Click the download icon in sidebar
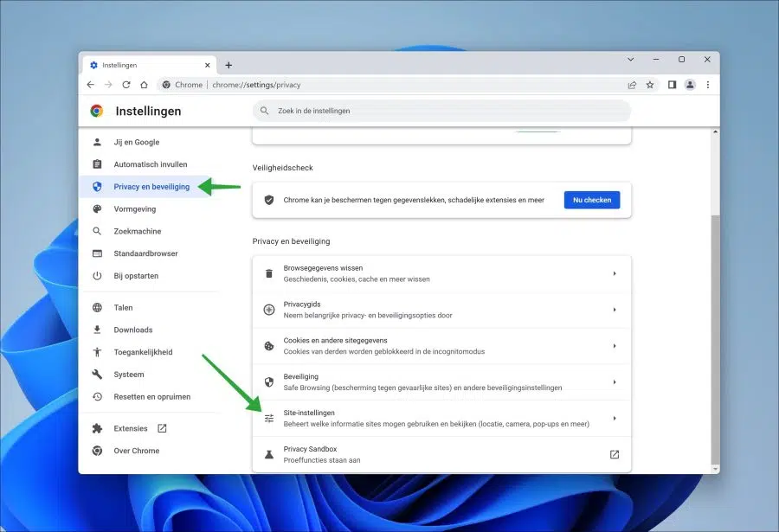779x532 pixels. [x=97, y=330]
